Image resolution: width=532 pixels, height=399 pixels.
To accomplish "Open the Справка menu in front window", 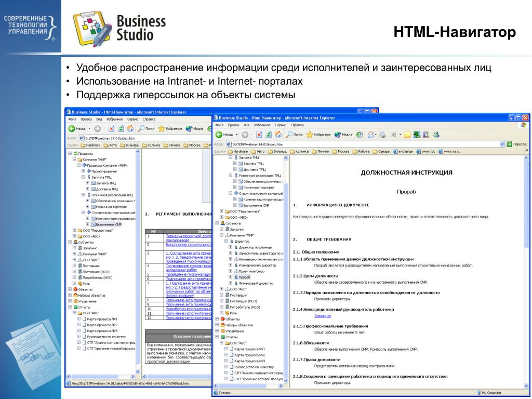I will pyautogui.click(x=297, y=125).
